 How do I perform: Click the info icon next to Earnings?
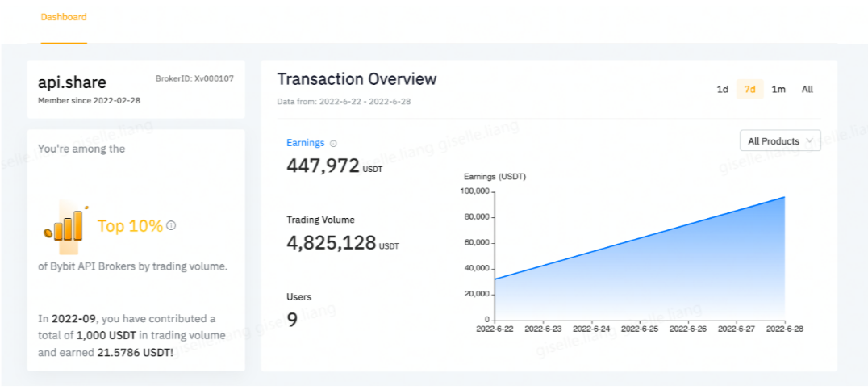[x=333, y=144]
